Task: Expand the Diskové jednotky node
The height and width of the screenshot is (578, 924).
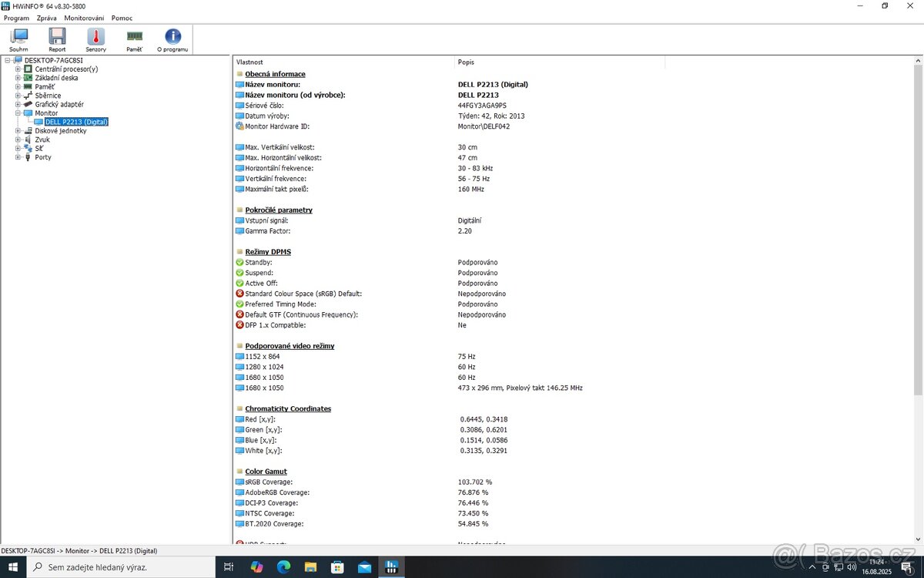Action: click(18, 130)
